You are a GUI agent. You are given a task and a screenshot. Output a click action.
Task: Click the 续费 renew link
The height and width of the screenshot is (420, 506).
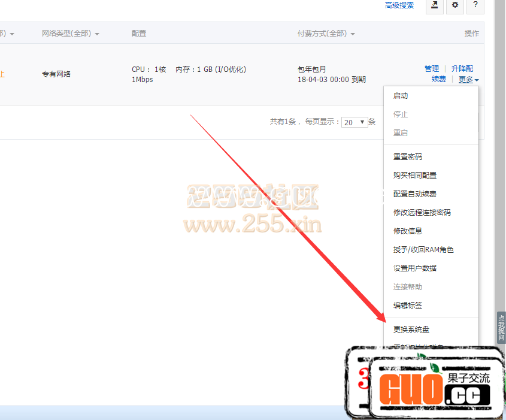pos(438,80)
